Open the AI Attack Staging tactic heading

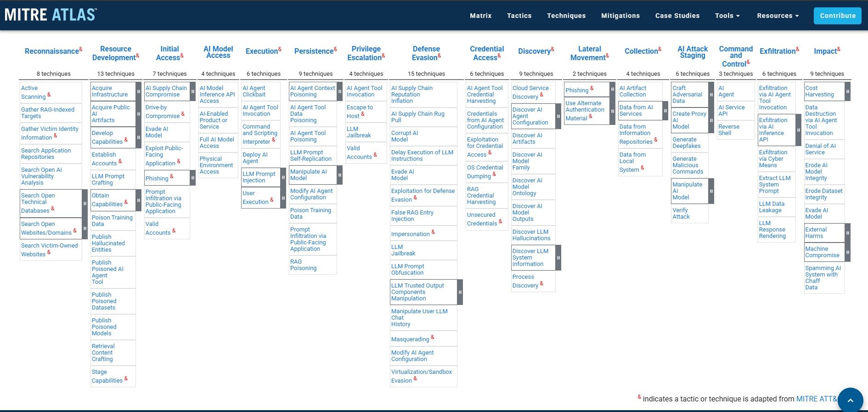(693, 52)
